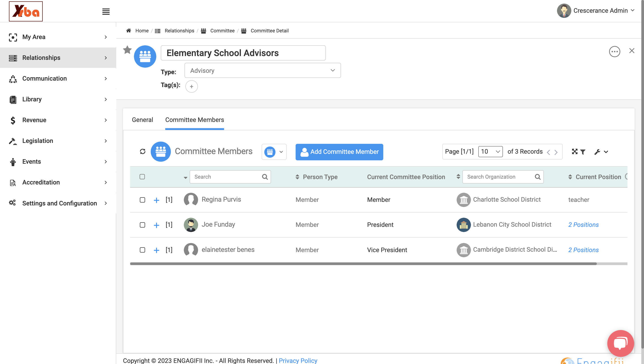
Task: Select the Regina Purvis row checkbox
Action: click(x=142, y=200)
